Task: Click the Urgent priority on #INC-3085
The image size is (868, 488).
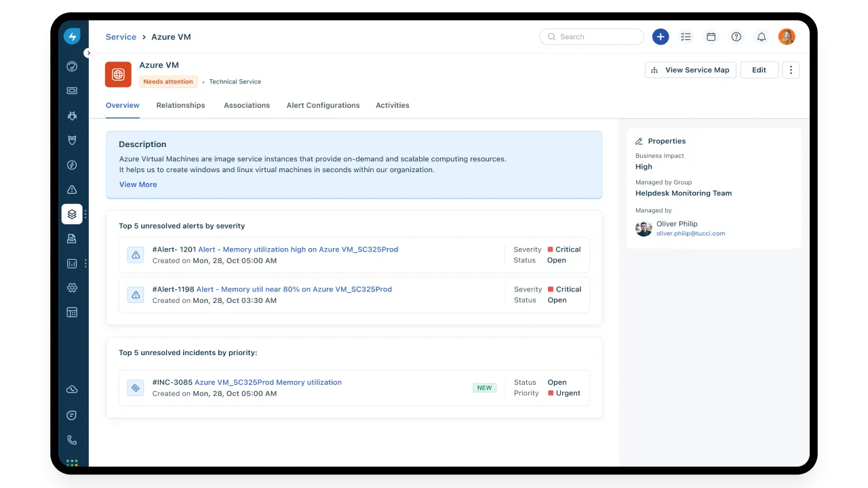Action: point(564,393)
